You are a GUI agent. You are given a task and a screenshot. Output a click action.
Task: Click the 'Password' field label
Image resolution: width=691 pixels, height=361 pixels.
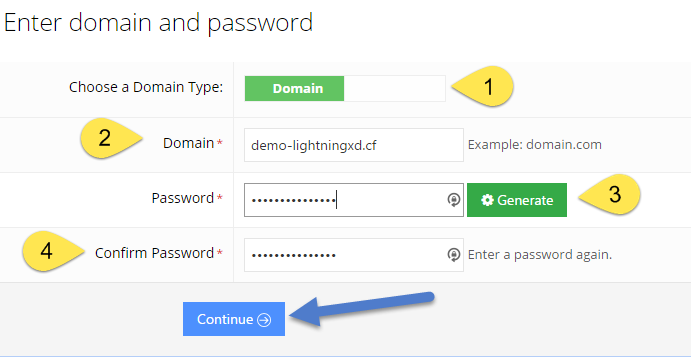point(182,198)
